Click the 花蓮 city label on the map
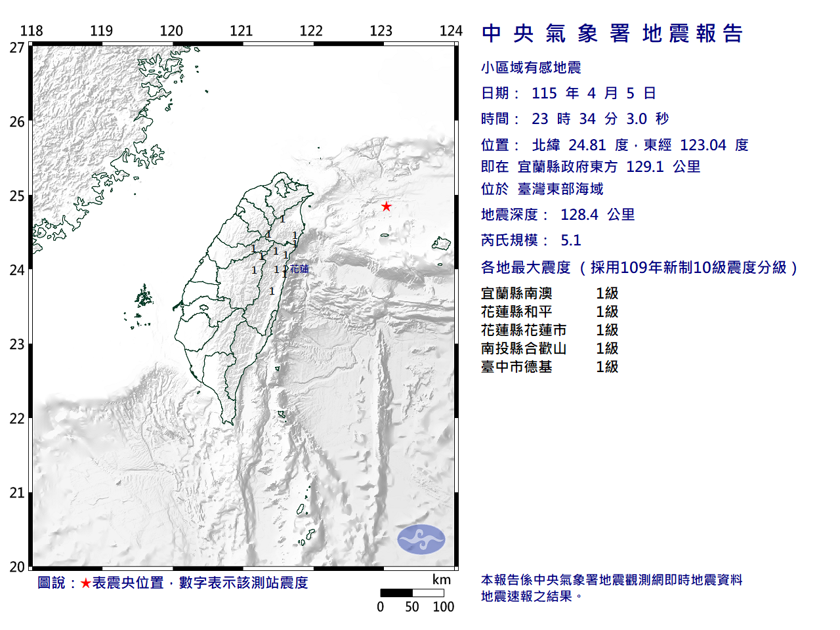Viewport: 840px width, 630px height. tap(301, 268)
